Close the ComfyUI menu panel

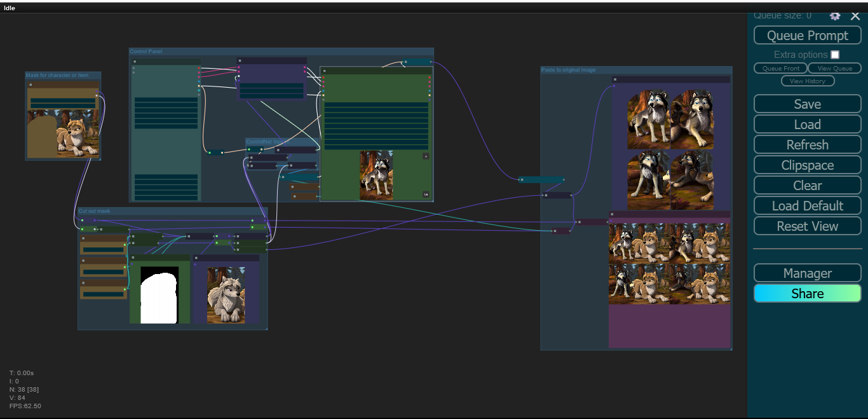click(855, 16)
